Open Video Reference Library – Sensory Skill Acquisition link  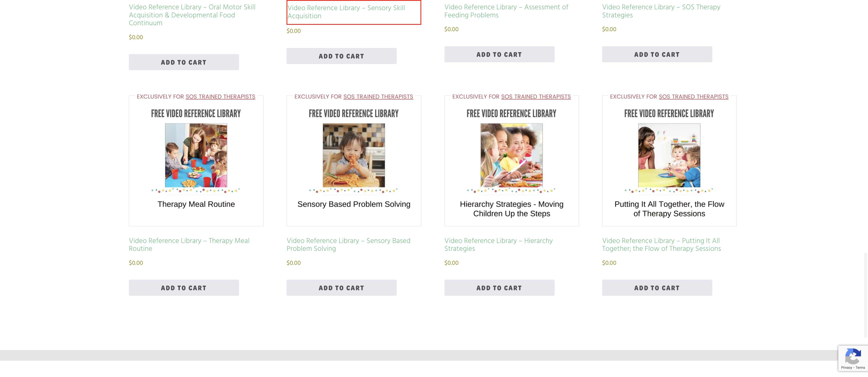pyautogui.click(x=346, y=12)
